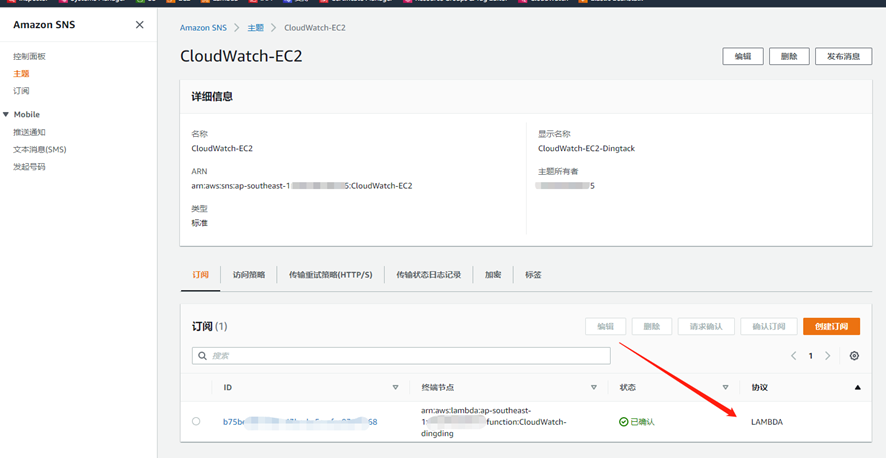Go to previous page of subscriptions
This screenshot has width=886, height=458.
click(x=794, y=356)
